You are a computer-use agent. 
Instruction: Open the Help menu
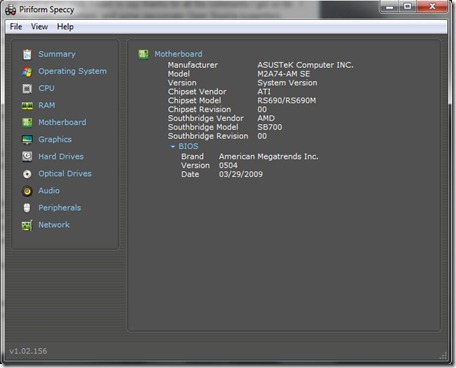[65, 27]
